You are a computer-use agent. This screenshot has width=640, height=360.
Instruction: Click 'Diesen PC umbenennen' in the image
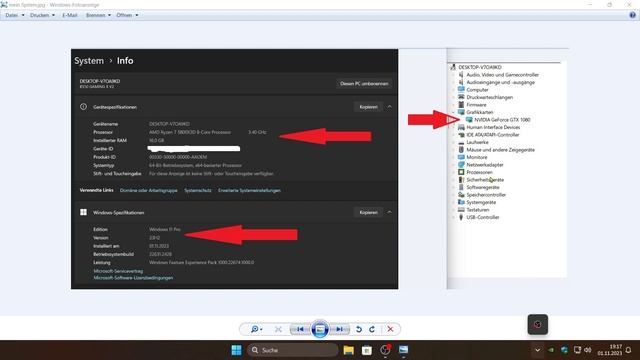(x=364, y=84)
